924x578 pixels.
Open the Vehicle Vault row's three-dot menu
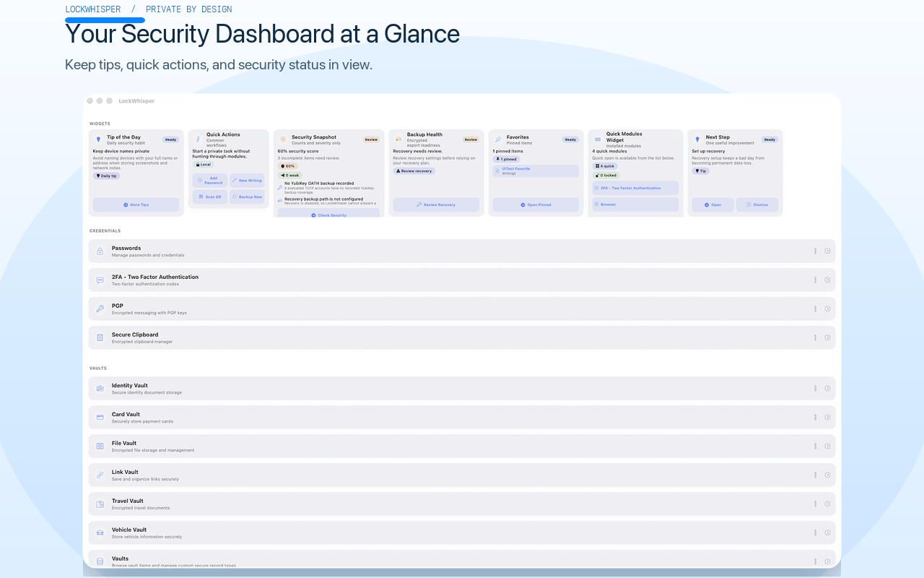tap(816, 532)
